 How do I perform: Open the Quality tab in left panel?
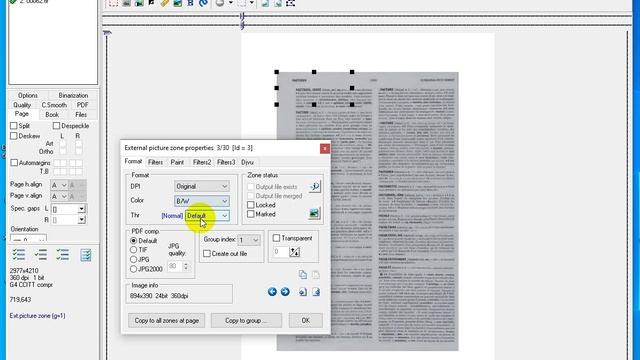pos(22,105)
